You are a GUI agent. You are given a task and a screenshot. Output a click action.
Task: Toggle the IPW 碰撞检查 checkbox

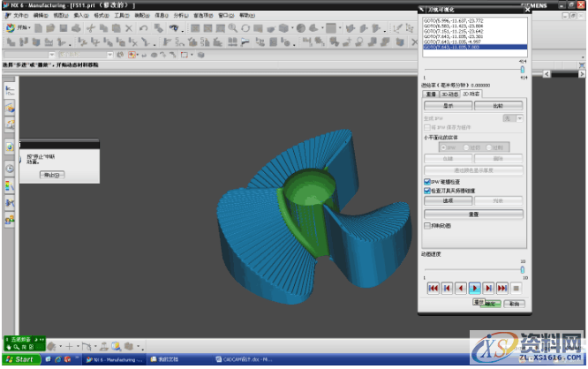[x=427, y=182]
